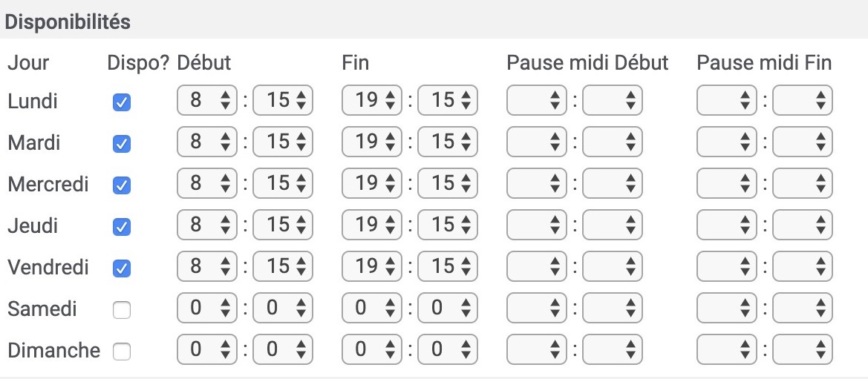868x379 pixels.
Task: Enable availability for Samedi
Action: tap(122, 310)
